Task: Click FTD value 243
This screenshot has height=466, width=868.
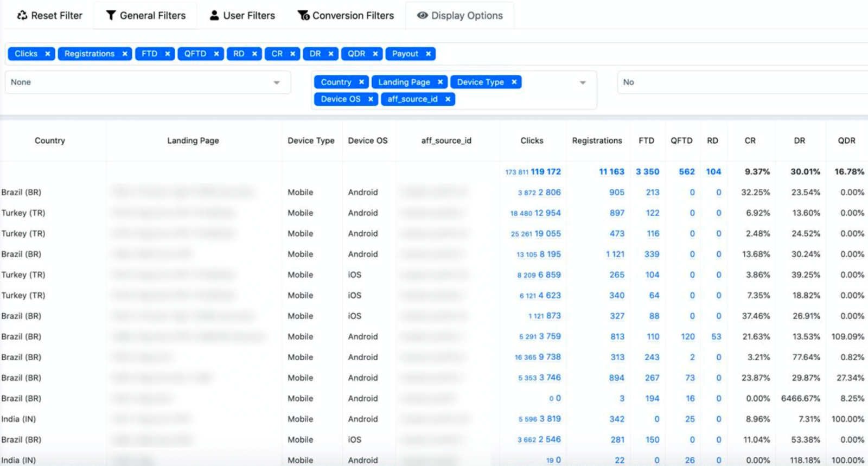Action: (652, 357)
